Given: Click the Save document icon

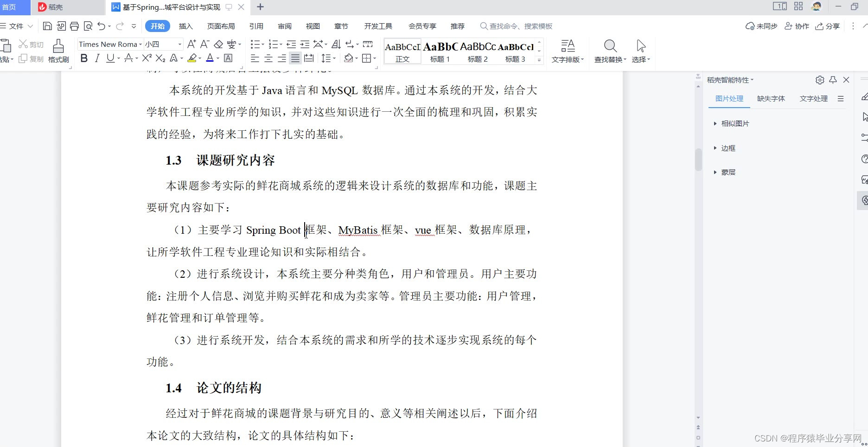Looking at the screenshot, I should point(47,26).
